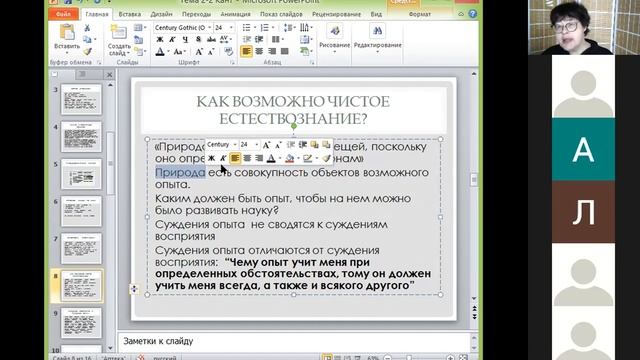Open the ribbon font size 24 dropdown
Screen dimensions: 640x360
[x=231, y=27]
